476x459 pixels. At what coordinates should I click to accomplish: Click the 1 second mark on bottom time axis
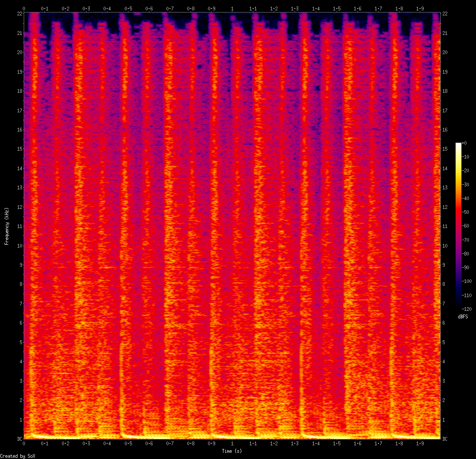tap(232, 444)
